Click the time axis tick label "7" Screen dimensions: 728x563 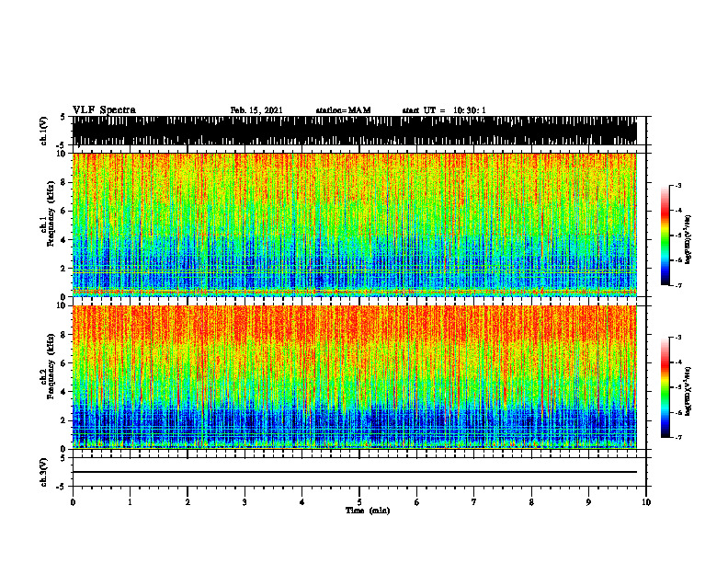pos(474,502)
